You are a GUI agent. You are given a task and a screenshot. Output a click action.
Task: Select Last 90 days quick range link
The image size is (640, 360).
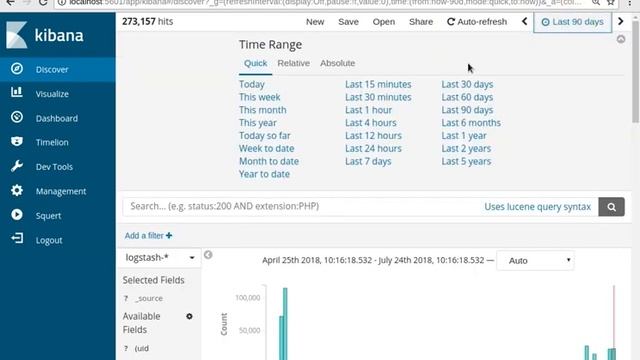[x=467, y=110]
